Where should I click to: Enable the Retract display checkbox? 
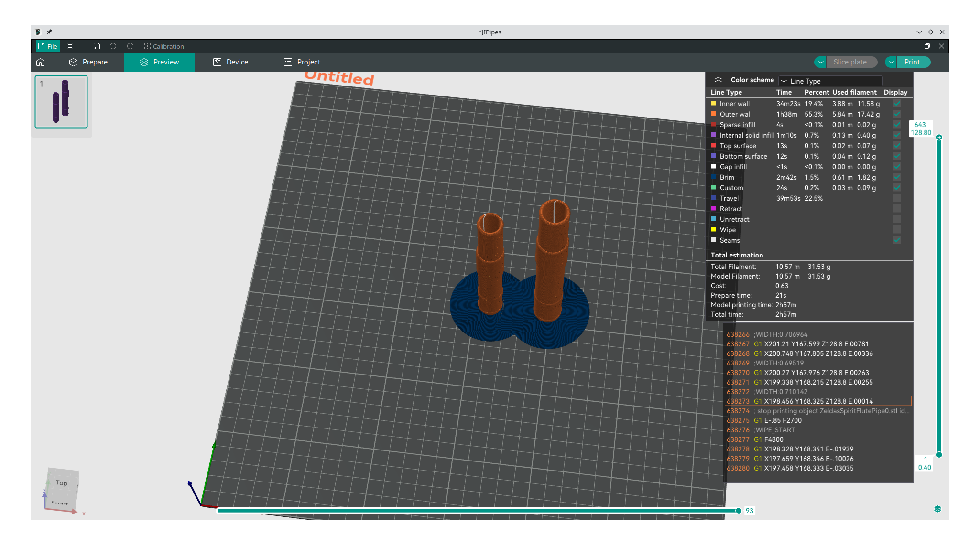tap(897, 209)
